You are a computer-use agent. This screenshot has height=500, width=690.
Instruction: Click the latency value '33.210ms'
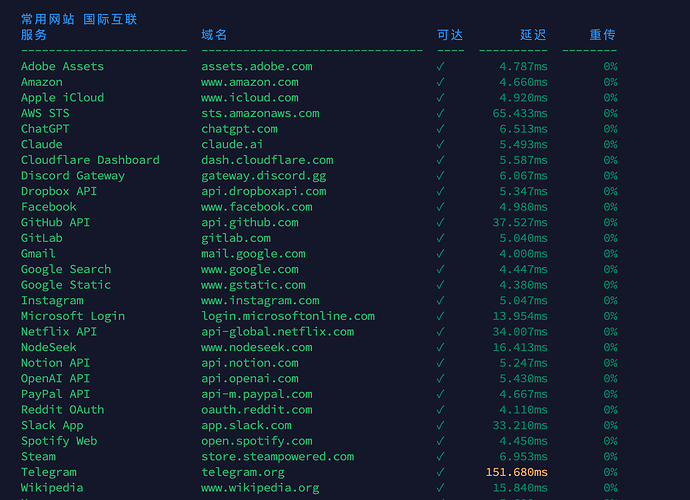[x=520, y=426]
